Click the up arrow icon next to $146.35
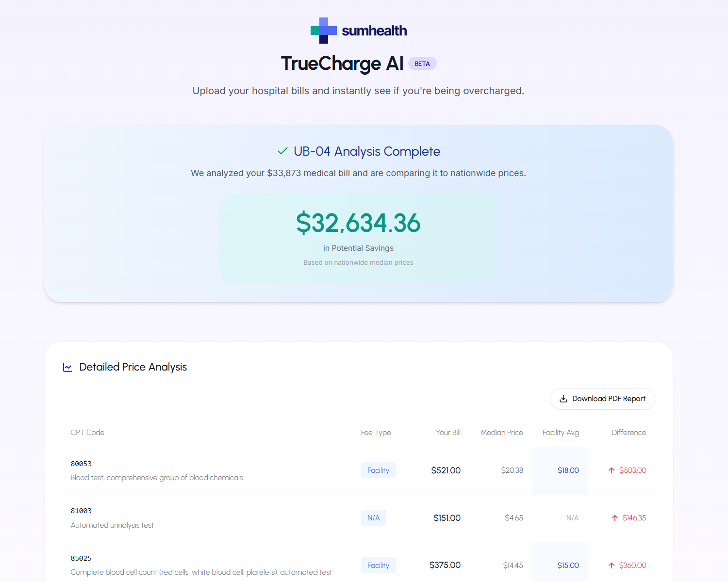Viewport: 728px width, 582px height. coord(615,518)
